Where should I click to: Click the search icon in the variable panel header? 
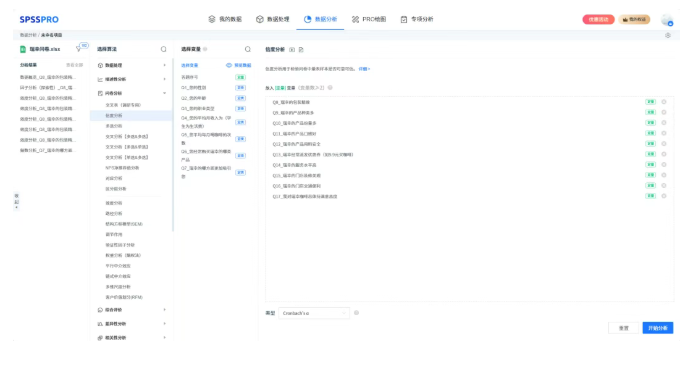248,49
